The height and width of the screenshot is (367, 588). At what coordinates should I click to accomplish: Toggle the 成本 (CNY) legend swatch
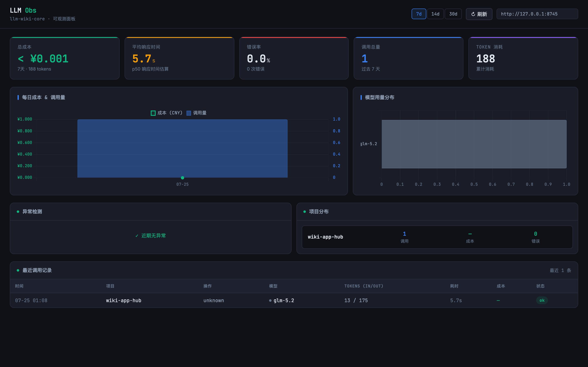tap(153, 113)
